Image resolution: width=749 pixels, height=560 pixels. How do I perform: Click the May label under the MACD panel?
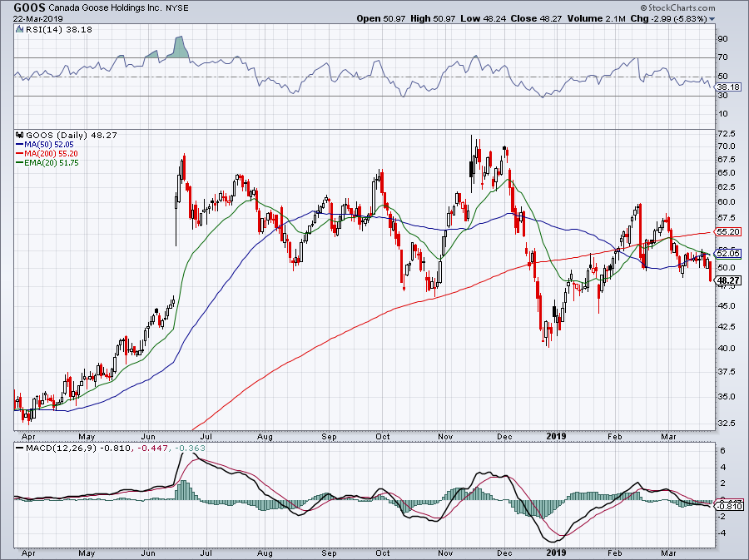(87, 553)
